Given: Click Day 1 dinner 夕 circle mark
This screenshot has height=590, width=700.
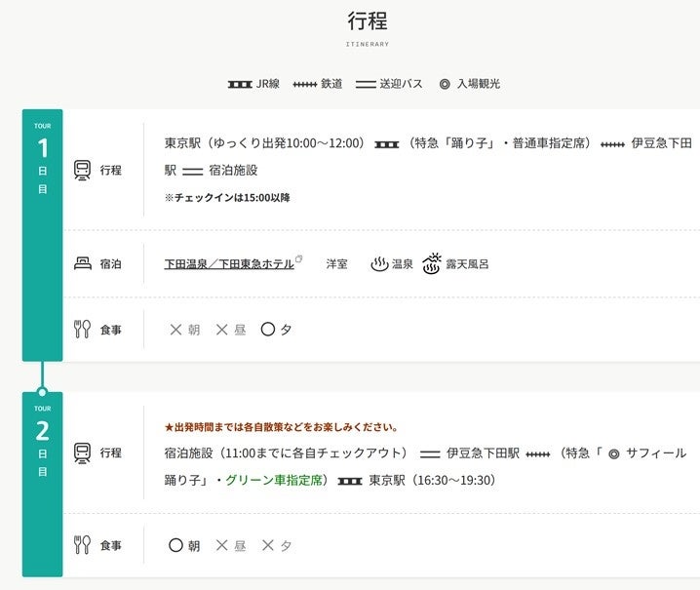Looking at the screenshot, I should click(267, 330).
